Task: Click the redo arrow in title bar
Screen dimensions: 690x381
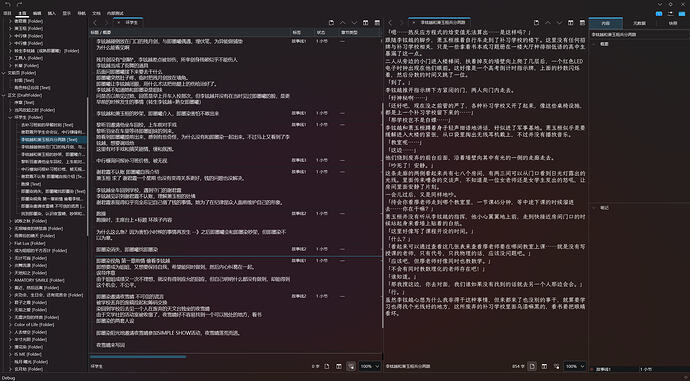Action: [x=20, y=4]
